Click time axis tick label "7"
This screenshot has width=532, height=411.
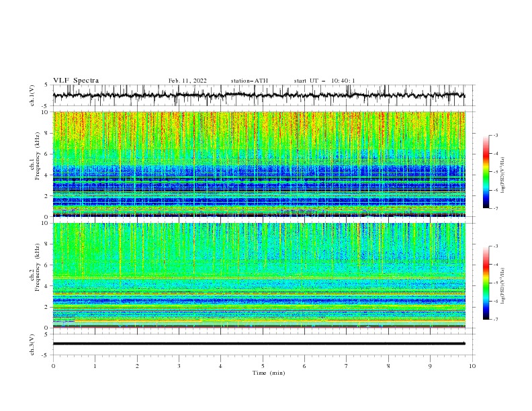pyautogui.click(x=347, y=366)
